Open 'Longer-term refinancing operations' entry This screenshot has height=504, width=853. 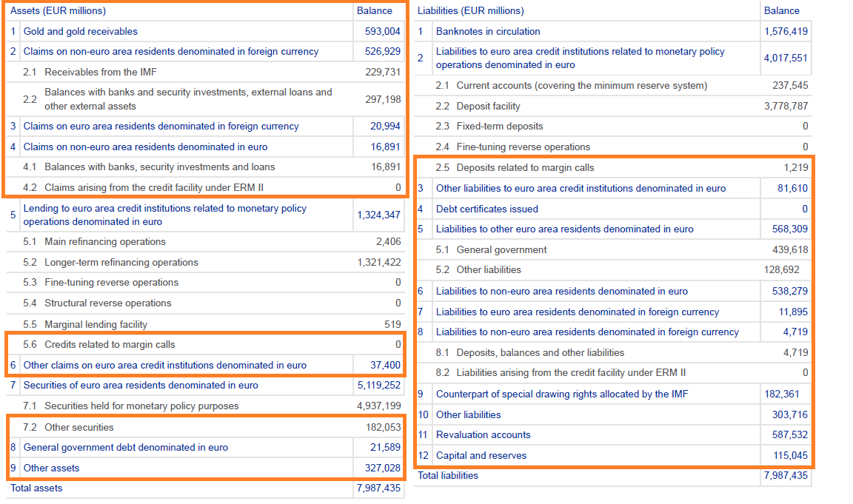121,262
